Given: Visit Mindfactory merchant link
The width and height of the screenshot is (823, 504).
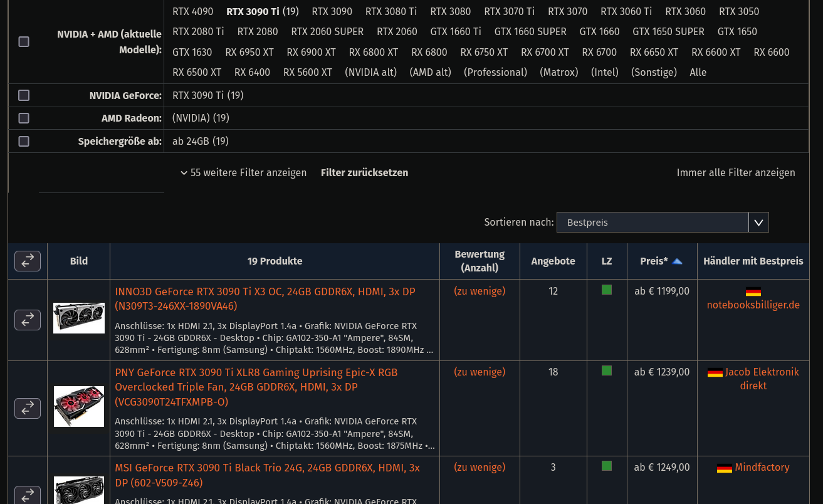Looking at the screenshot, I should tap(762, 468).
